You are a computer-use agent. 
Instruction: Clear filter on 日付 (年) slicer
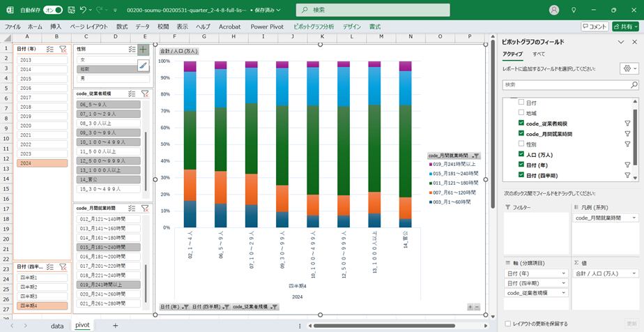click(63, 50)
